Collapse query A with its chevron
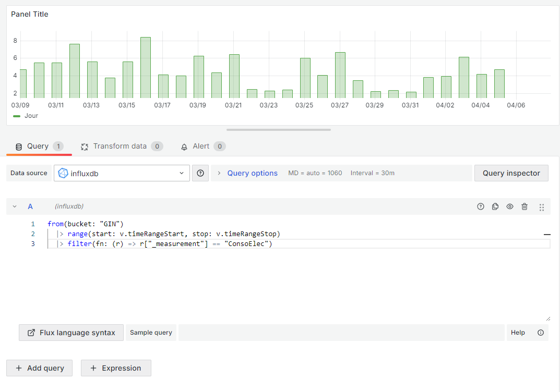Viewport: 560px width, 392px height. (x=15, y=206)
